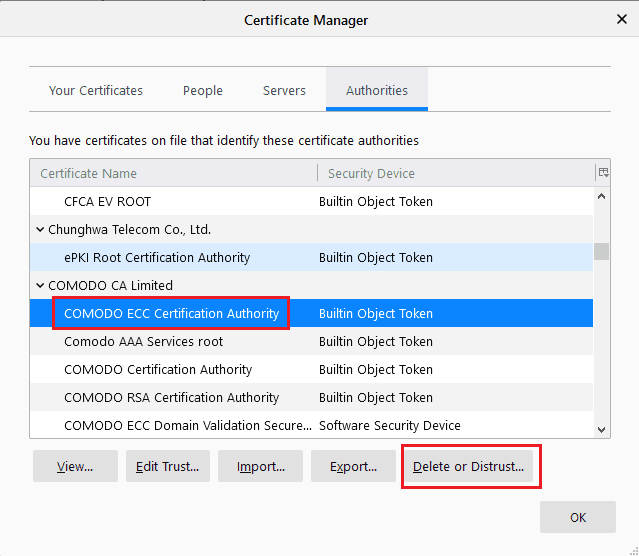Viewport: 639px width, 556px height.
Task: Click the scrollbar up arrow
Action: (601, 196)
